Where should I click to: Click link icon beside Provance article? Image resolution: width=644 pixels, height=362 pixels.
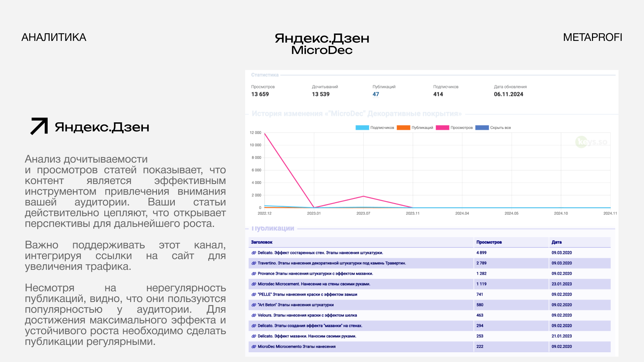click(254, 274)
